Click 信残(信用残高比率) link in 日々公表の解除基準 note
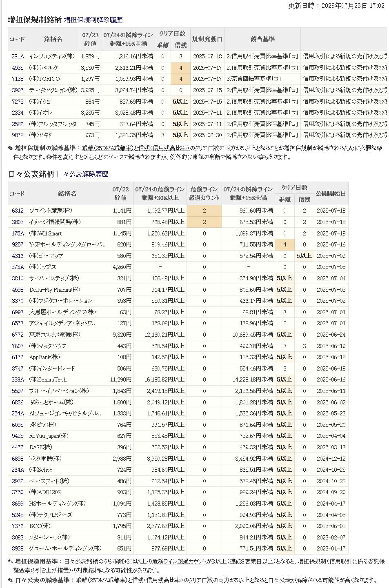Image resolution: width=389 pixels, height=588 pixels. point(158,580)
